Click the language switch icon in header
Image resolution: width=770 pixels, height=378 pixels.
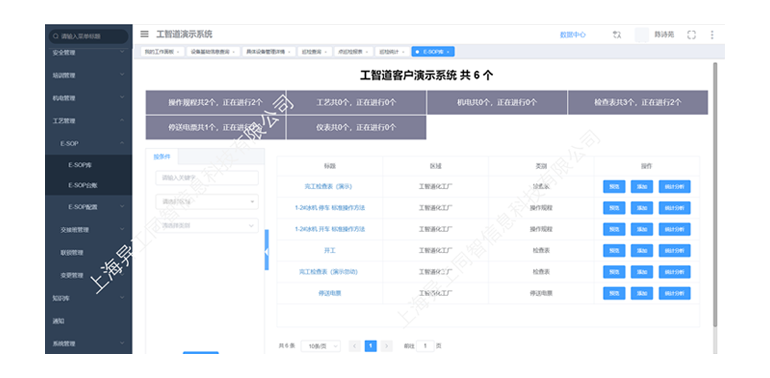click(617, 35)
